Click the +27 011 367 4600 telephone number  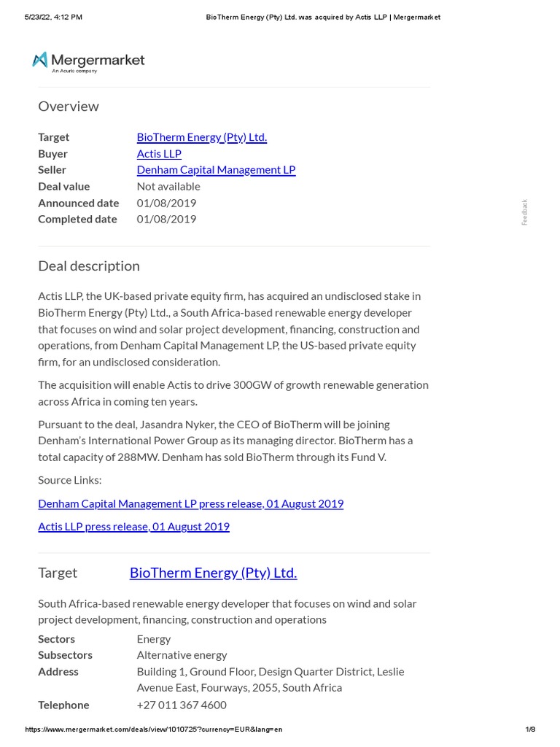pos(182,705)
